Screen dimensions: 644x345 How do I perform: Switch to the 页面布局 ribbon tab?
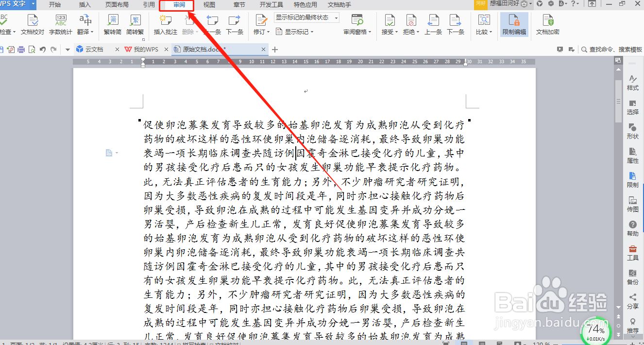pyautogui.click(x=117, y=5)
